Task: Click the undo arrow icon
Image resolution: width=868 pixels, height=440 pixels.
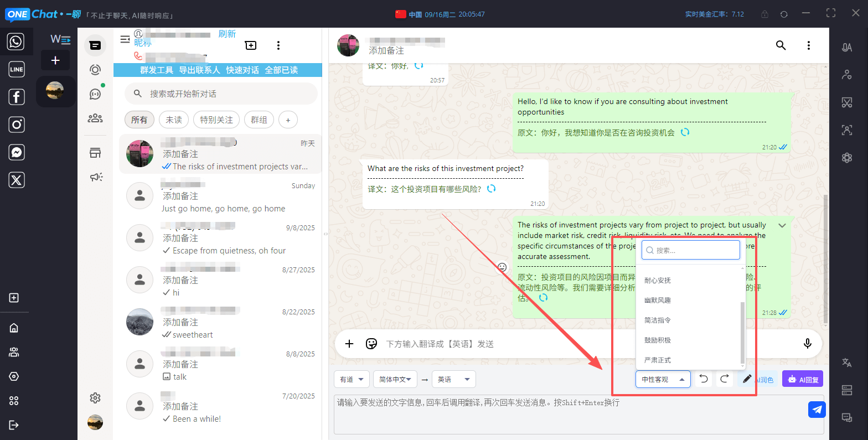Action: (x=704, y=379)
